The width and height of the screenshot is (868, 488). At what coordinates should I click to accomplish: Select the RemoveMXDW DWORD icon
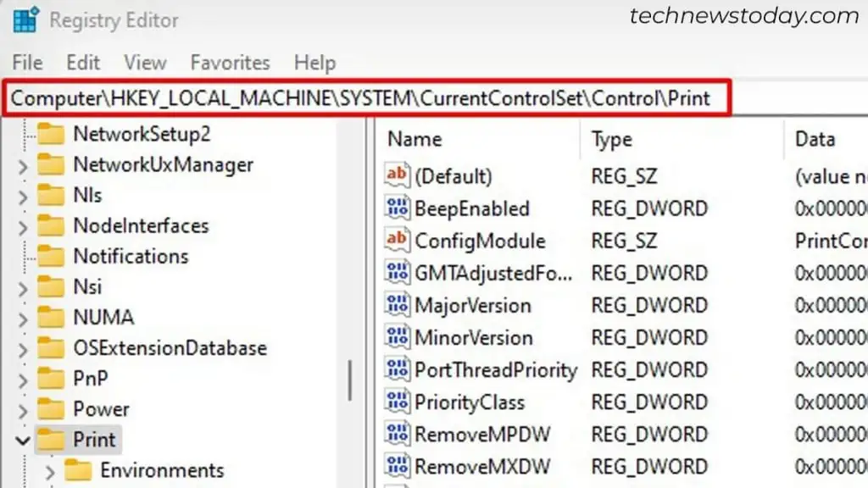[x=398, y=467]
